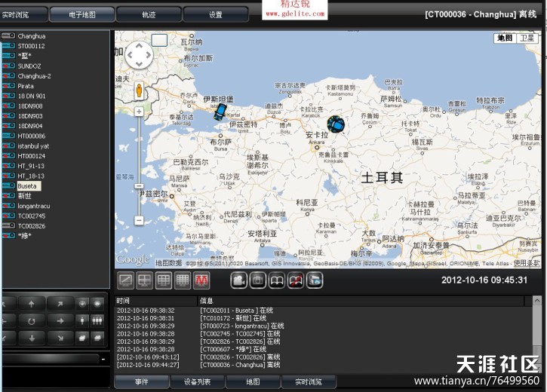Select device ST000112 in list
Image resolution: width=547 pixels, height=392 pixels.
31,46
